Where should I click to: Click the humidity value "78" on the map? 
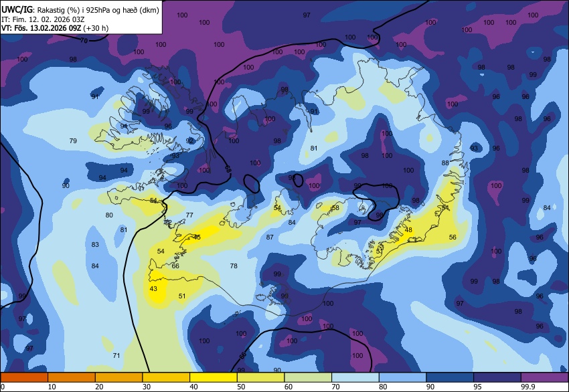click(234, 266)
